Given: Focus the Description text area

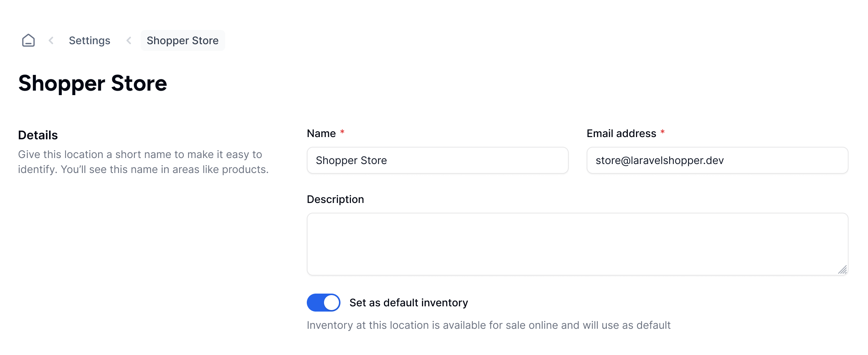Looking at the screenshot, I should [577, 244].
